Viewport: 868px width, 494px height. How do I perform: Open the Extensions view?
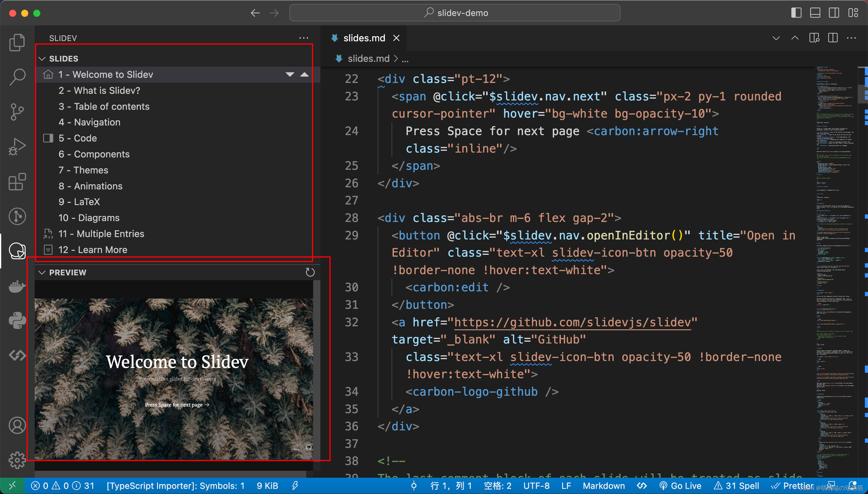[17, 182]
